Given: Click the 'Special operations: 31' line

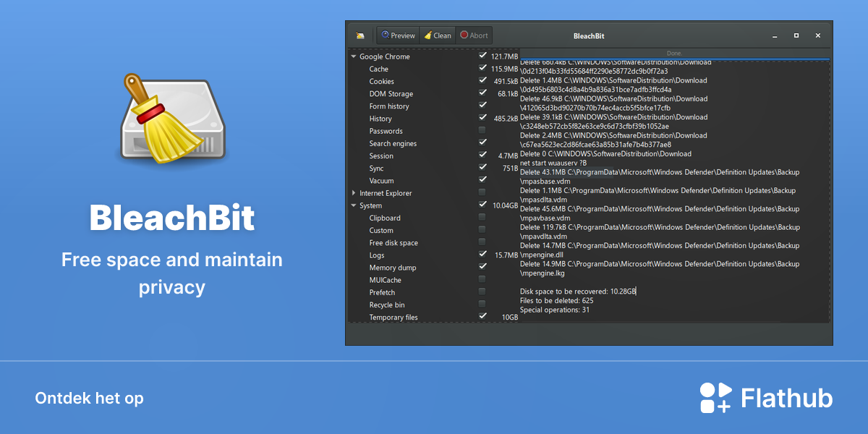Looking at the screenshot, I should (x=555, y=310).
